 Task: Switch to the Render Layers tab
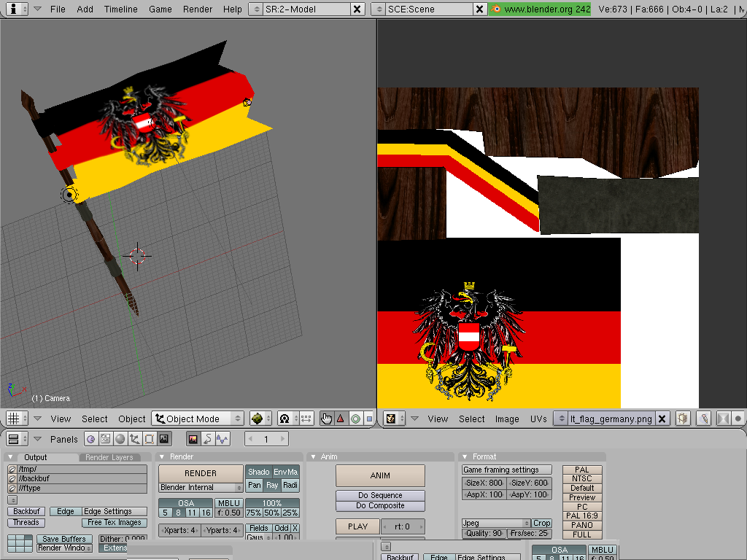pos(109,457)
